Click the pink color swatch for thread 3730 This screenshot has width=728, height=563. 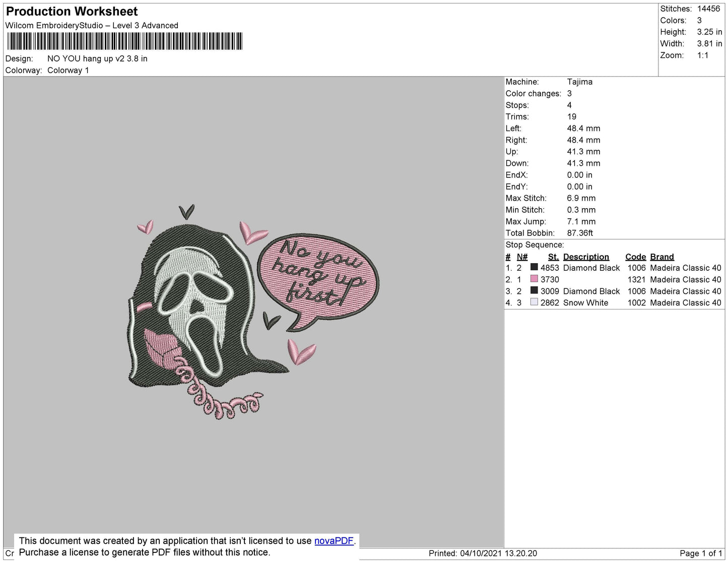point(534,279)
